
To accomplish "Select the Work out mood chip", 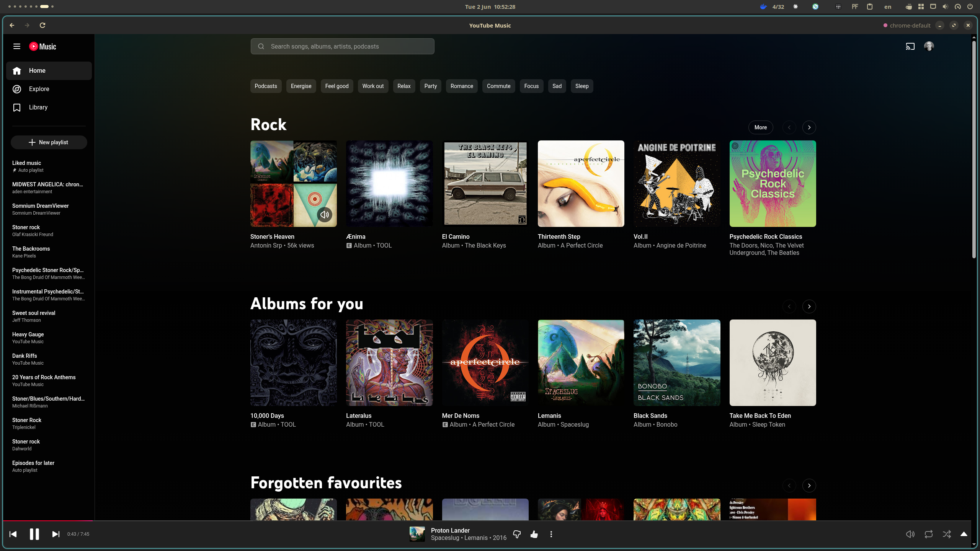I will 373,86.
